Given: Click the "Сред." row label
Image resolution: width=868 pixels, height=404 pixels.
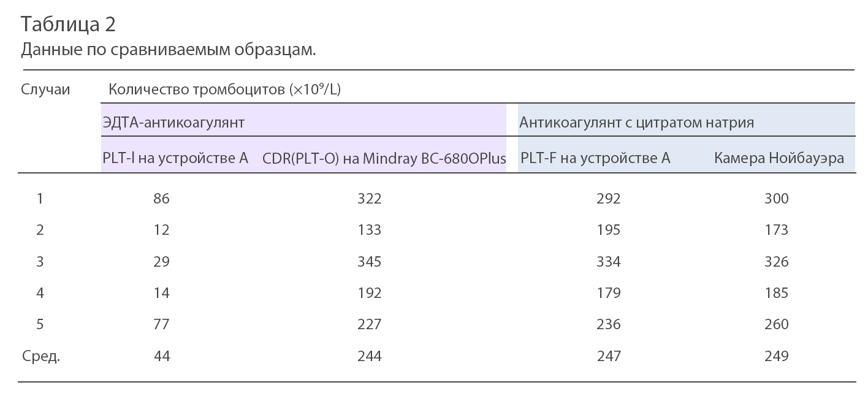Looking at the screenshot, I should coord(41,356).
